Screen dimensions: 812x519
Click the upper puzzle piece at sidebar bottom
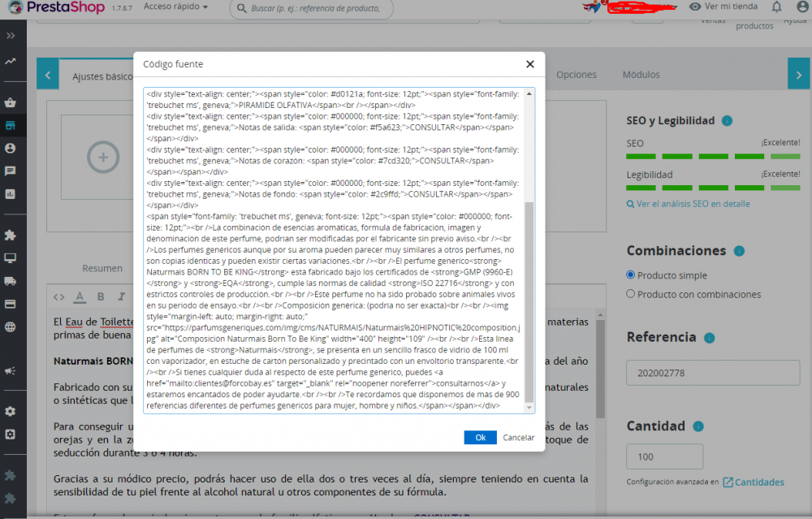pyautogui.click(x=11, y=475)
